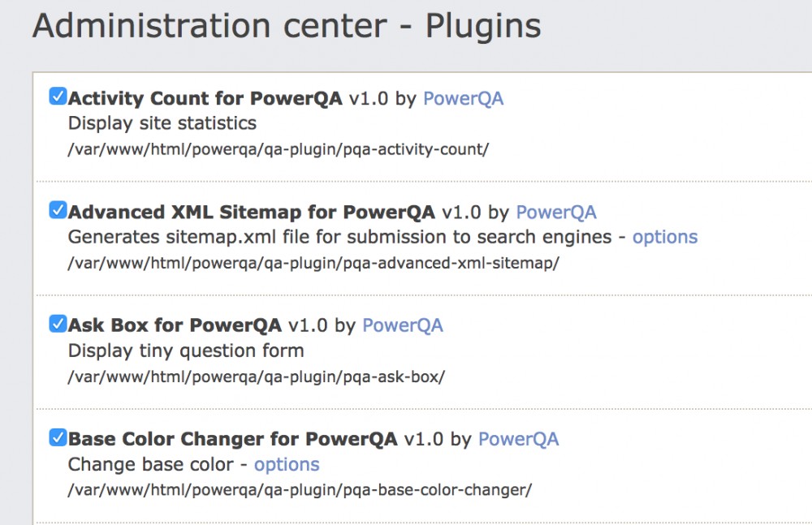This screenshot has height=525, width=812.
Task: Open options for the Advanced XML Sitemap plugin
Action: pos(664,237)
